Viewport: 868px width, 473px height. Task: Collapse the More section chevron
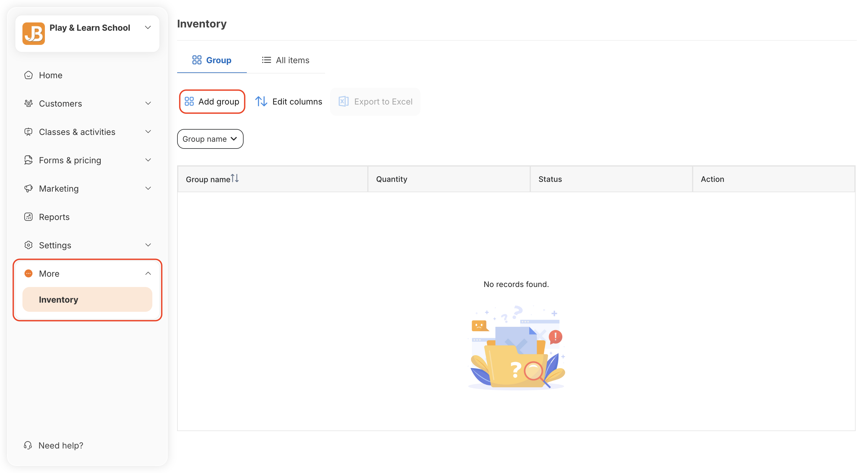coord(148,273)
